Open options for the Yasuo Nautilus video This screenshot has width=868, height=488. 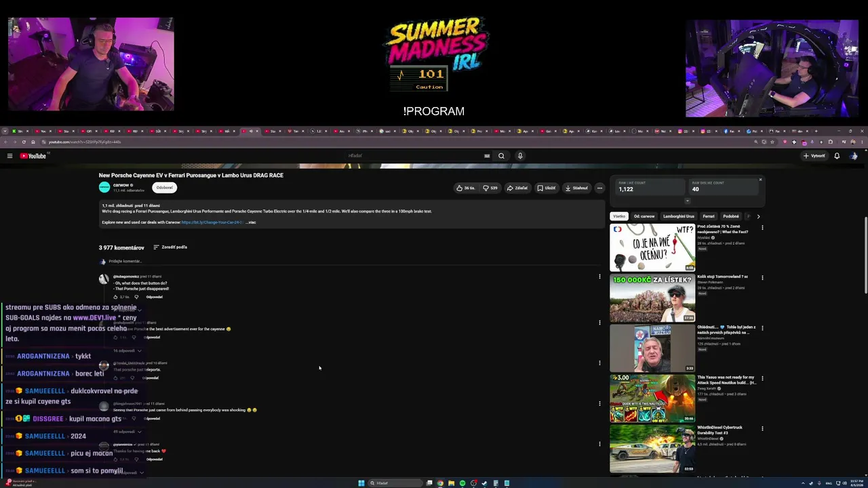point(762,378)
